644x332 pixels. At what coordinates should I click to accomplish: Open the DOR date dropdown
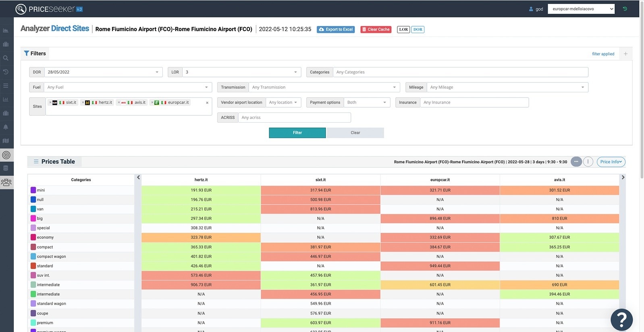point(104,72)
